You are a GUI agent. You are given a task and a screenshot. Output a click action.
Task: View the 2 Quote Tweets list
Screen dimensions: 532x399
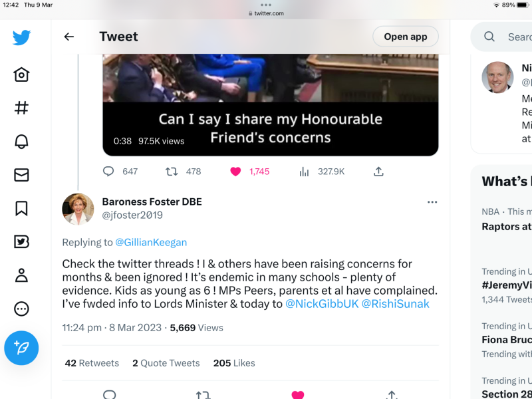(166, 363)
